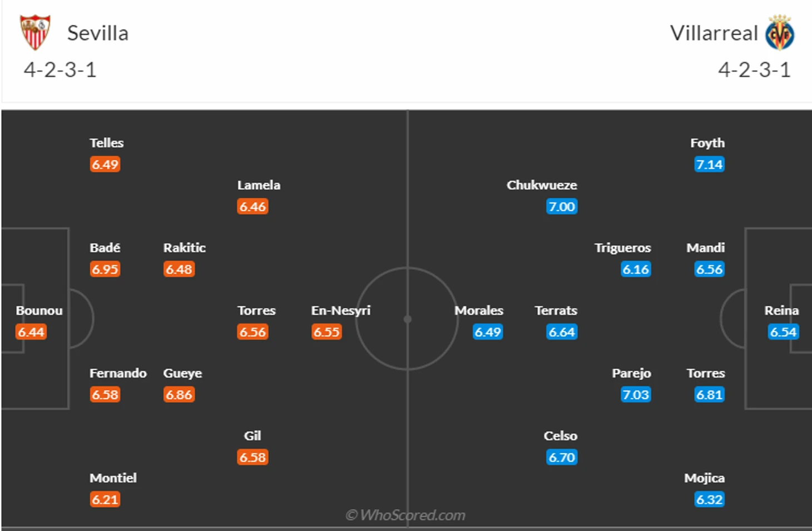
Task: Open player Rakitic on the pitch
Action: click(x=184, y=247)
